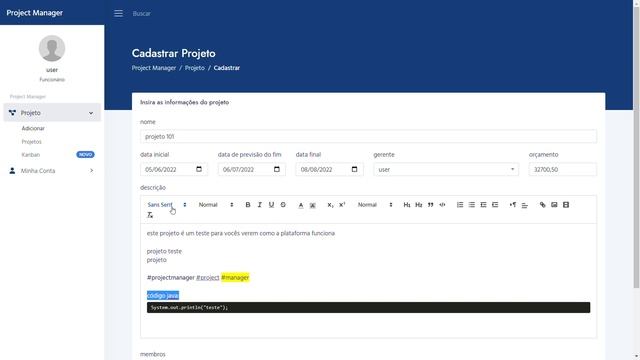Viewport: 640px width, 360px height.
Task: Open the header style Normal dropdown
Action: [x=375, y=205]
